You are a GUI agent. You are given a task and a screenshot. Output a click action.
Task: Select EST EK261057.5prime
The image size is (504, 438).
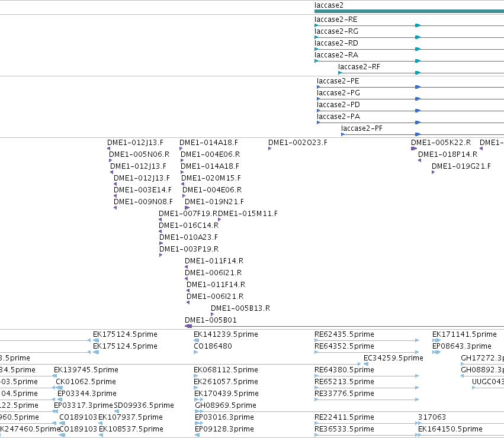click(196, 388)
